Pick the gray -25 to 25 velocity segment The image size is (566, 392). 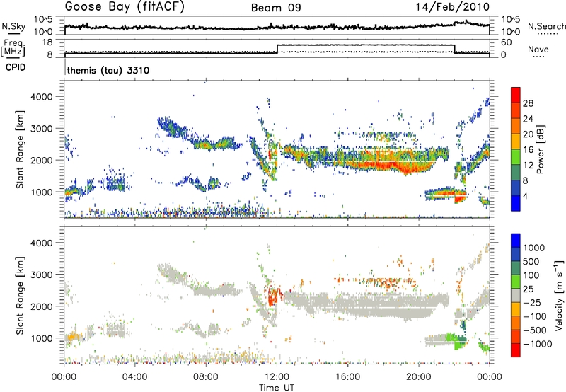point(516,295)
